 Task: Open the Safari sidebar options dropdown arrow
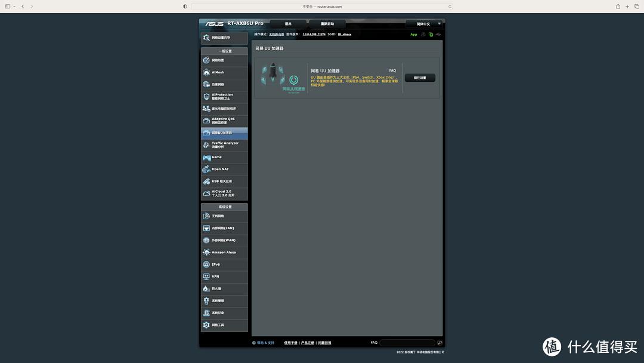tap(14, 7)
